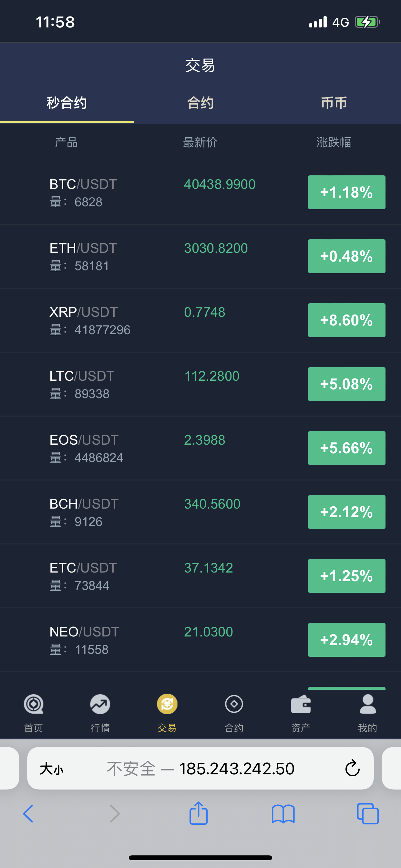Tap the Safari share icon

tap(199, 813)
